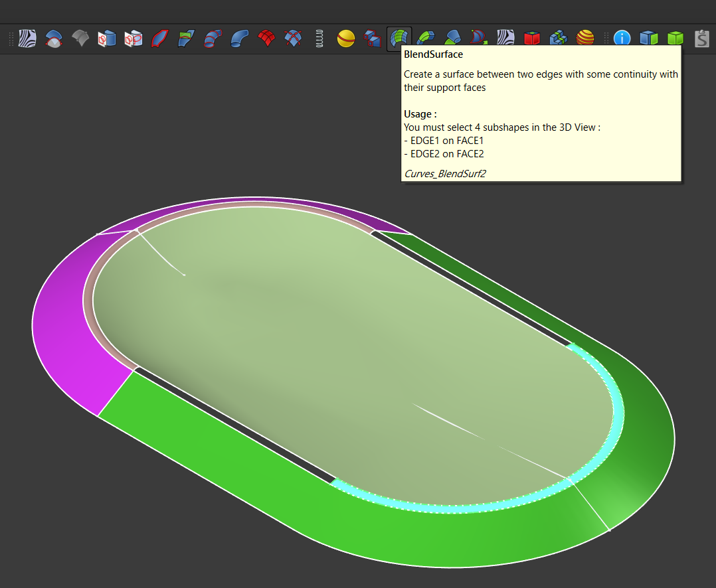Click the clipboard S icon
This screenshot has height=588, width=716.
702,38
